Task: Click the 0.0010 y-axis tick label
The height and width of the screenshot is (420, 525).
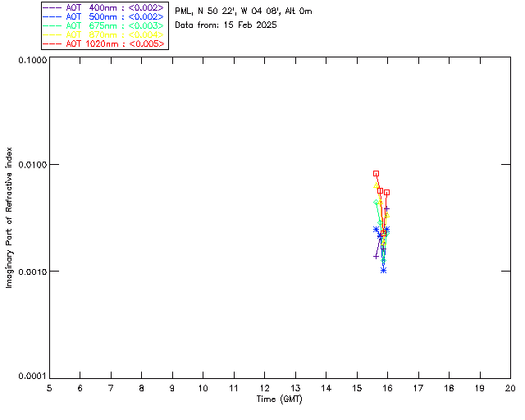Action: coord(32,272)
